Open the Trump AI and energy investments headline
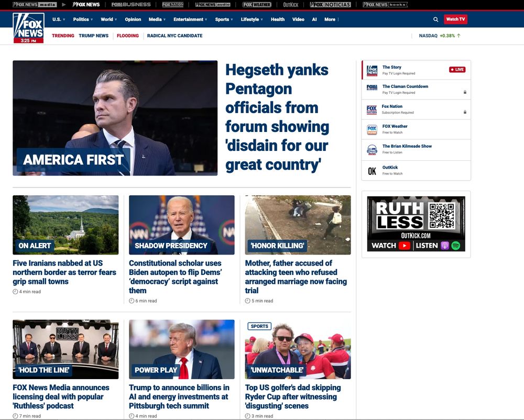Screen dimensions: 524x420 [x=179, y=396]
